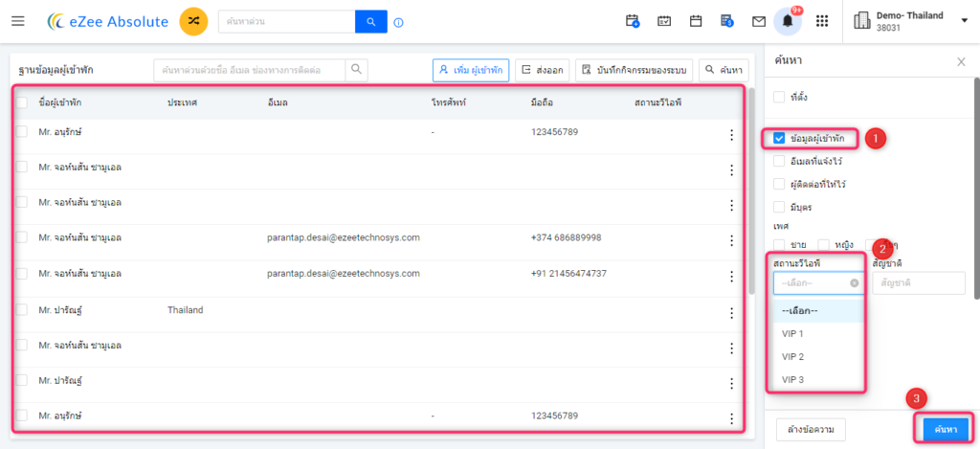Click the eZee Absolute logo
Image resolution: width=980 pixels, height=449 pixels.
coord(107,21)
